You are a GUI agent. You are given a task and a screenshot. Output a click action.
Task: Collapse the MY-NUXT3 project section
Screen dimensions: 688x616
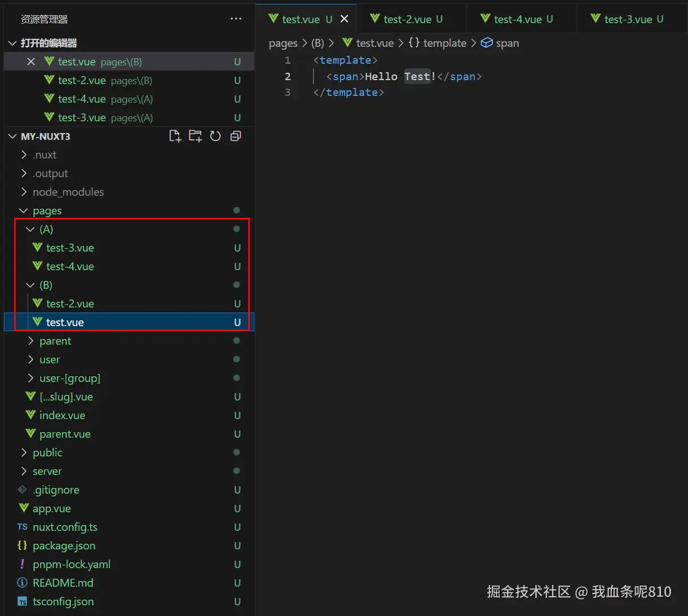tap(12, 136)
